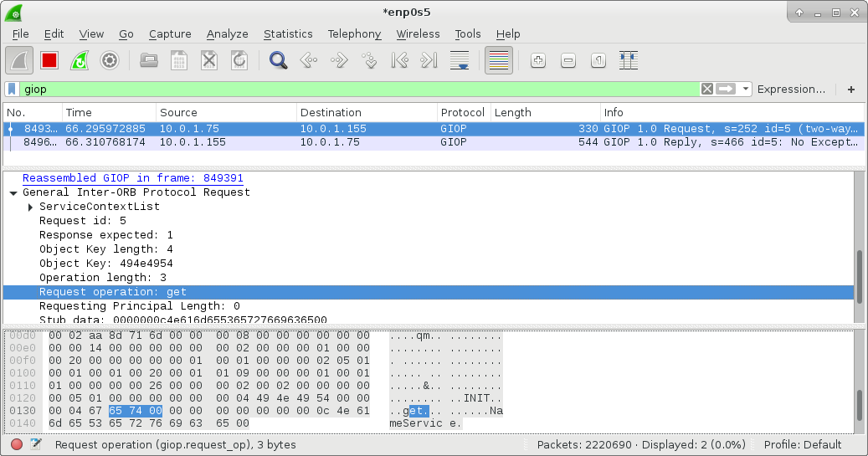Select the GIOP Request packet from 10.0.1.75

click(434, 128)
